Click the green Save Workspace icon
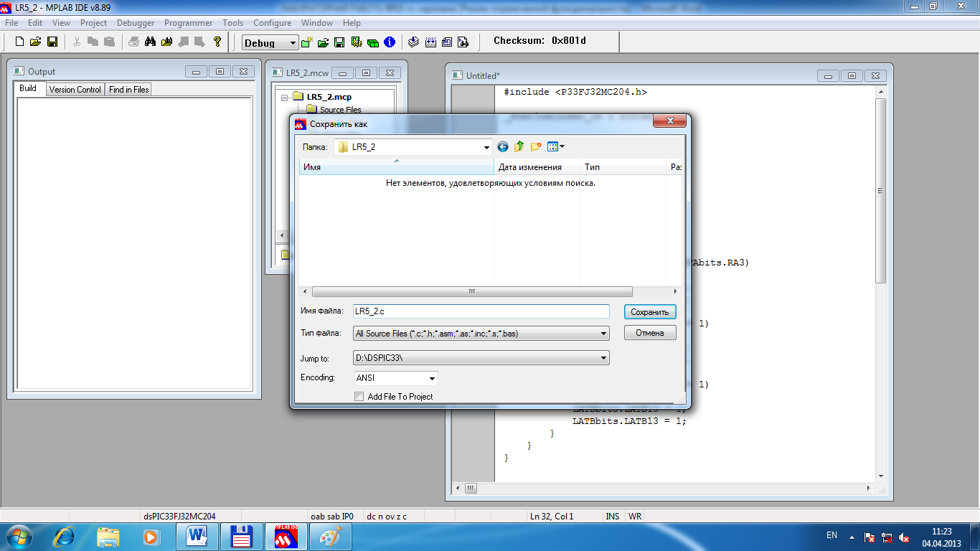This screenshot has width=980, height=551. click(x=340, y=42)
